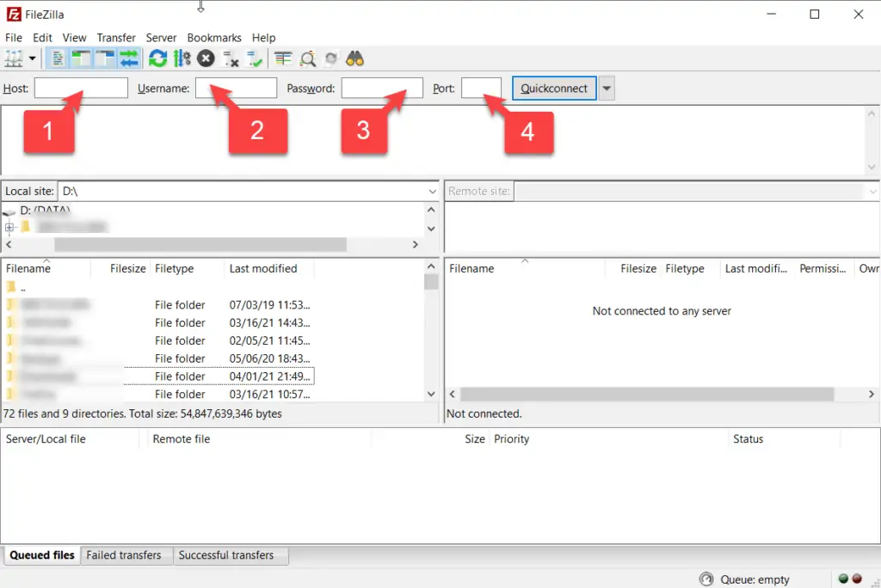Search files with the binoculars icon

(x=354, y=58)
